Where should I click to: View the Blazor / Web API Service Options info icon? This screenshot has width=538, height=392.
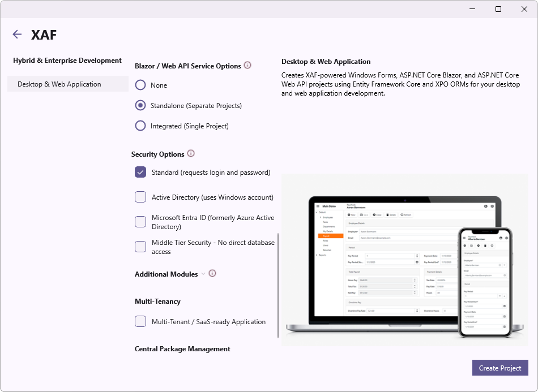pyautogui.click(x=247, y=65)
